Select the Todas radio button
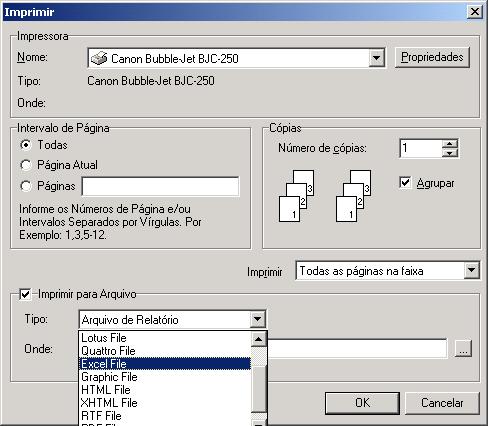 26,145
